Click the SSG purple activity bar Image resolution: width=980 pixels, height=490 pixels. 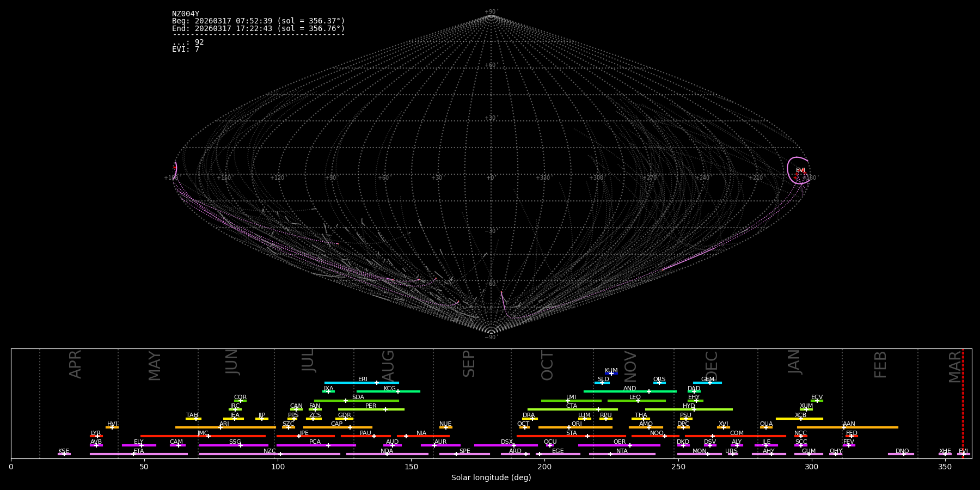234,445
